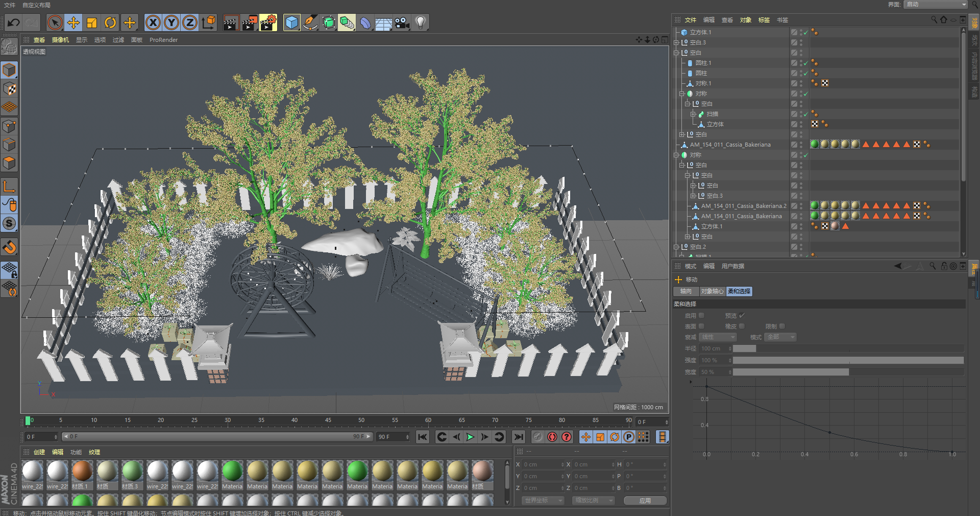
Task: Toggle the 预览 checkbox
Action: pos(742,315)
